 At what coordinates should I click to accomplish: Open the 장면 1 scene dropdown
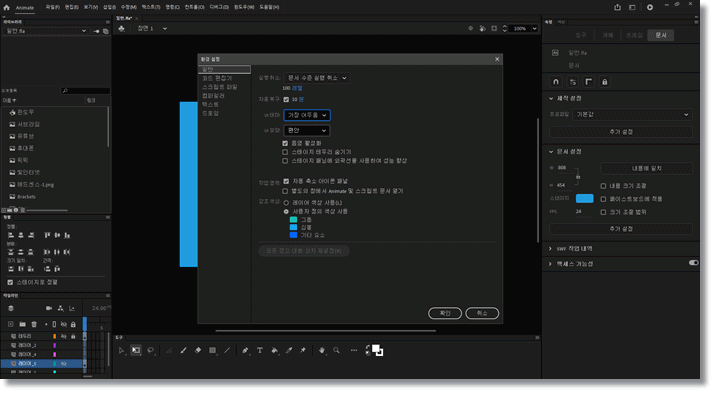tap(152, 29)
